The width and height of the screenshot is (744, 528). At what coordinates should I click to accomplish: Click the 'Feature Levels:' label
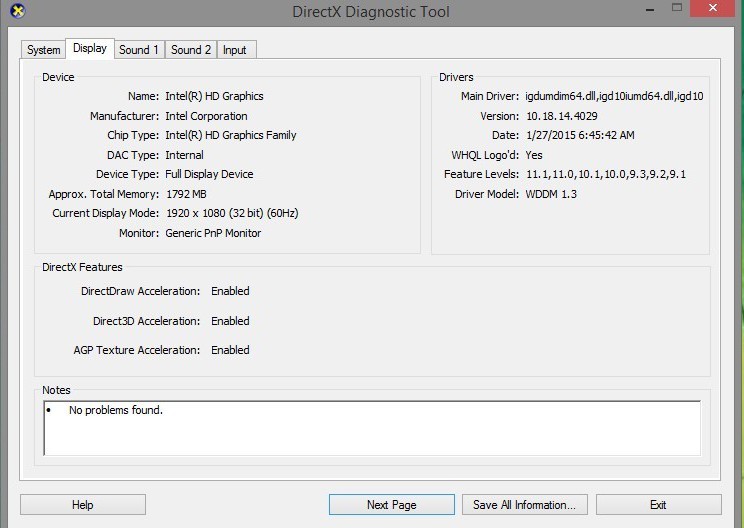click(x=481, y=174)
